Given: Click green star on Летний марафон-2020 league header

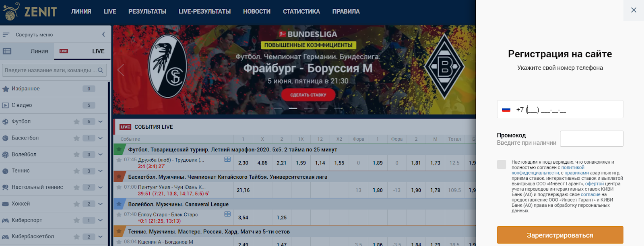Looking at the screenshot, I should point(119,149).
